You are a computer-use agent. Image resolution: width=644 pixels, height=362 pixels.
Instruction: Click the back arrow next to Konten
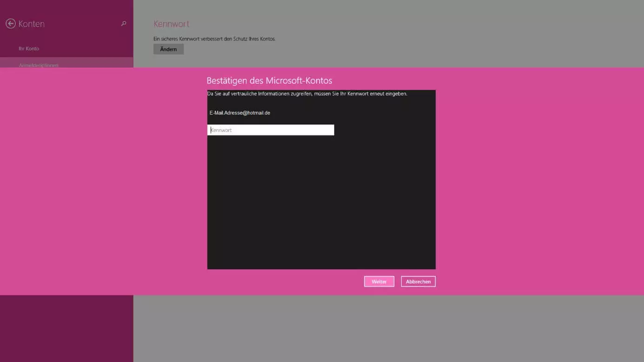(x=10, y=24)
